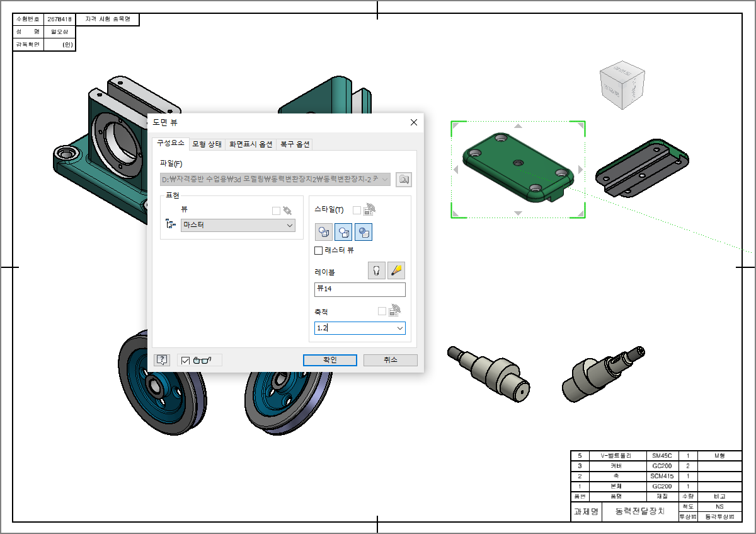The image size is (756, 534).
Task: Select the hidden line removed style icon
Action: (344, 232)
